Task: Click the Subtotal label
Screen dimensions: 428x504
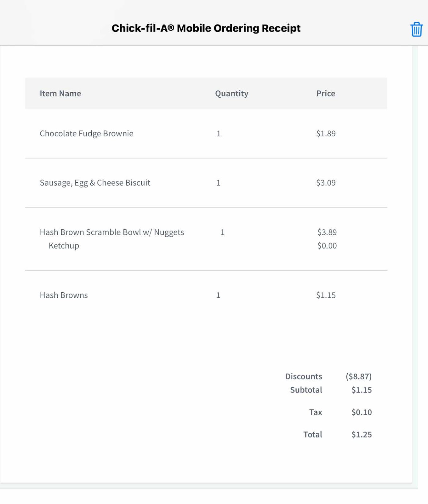Action: 306,390
